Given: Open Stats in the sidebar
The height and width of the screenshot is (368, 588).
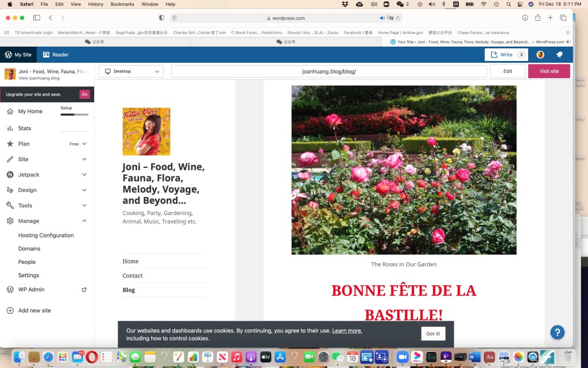Looking at the screenshot, I should tap(25, 128).
